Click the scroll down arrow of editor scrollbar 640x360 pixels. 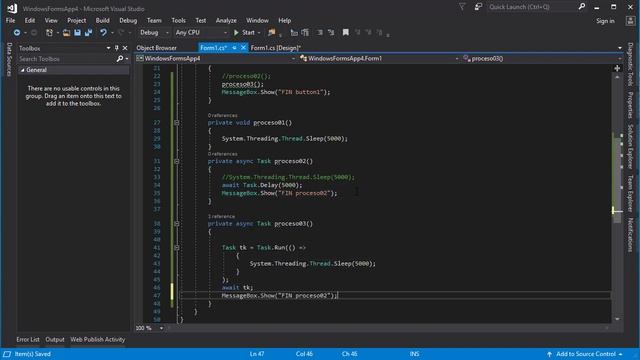pyautogui.click(x=617, y=319)
